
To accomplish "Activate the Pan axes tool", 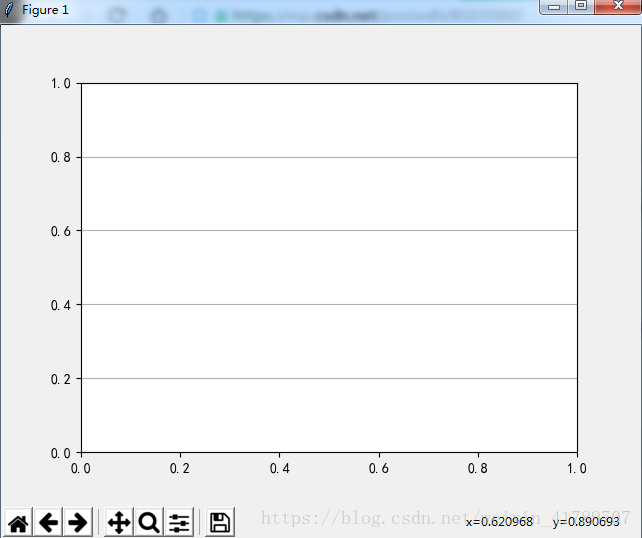I will pos(119,522).
